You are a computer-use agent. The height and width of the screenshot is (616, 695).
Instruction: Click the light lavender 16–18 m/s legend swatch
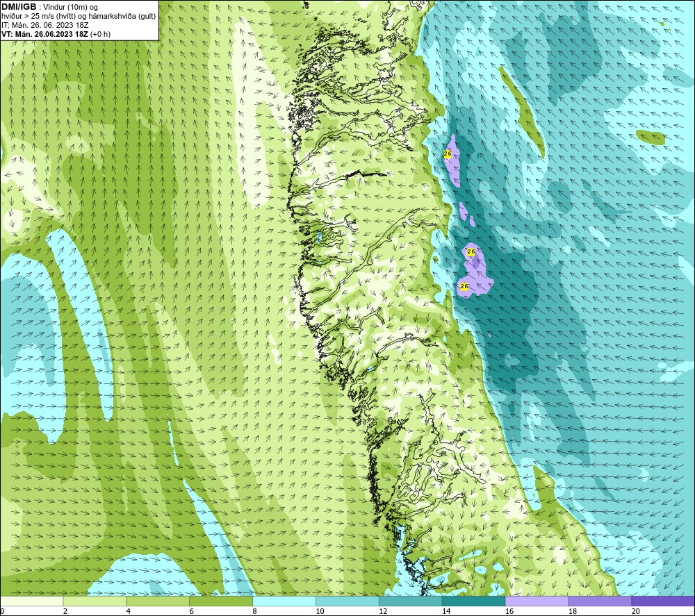[x=537, y=601]
